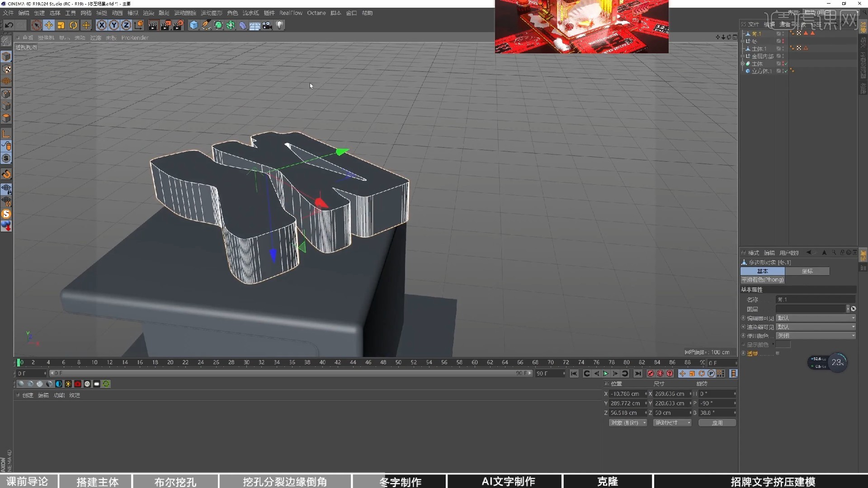Toggle Y axis lock
Image resolution: width=868 pixels, height=488 pixels.
click(x=114, y=25)
